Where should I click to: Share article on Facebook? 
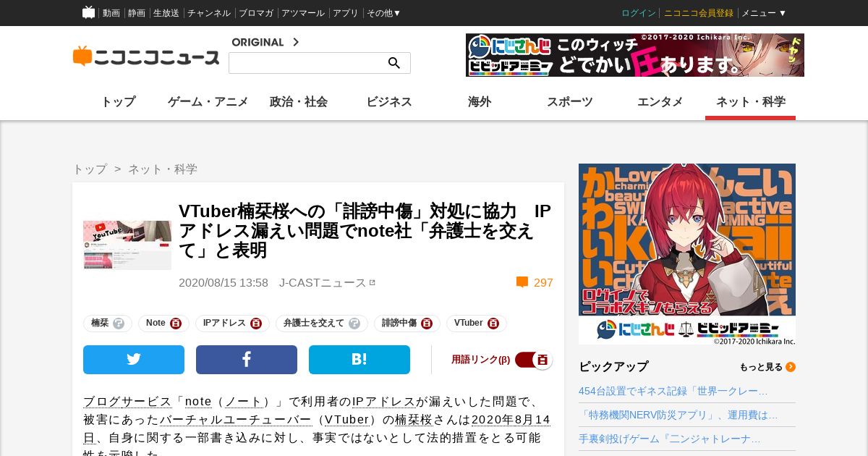[x=247, y=360]
